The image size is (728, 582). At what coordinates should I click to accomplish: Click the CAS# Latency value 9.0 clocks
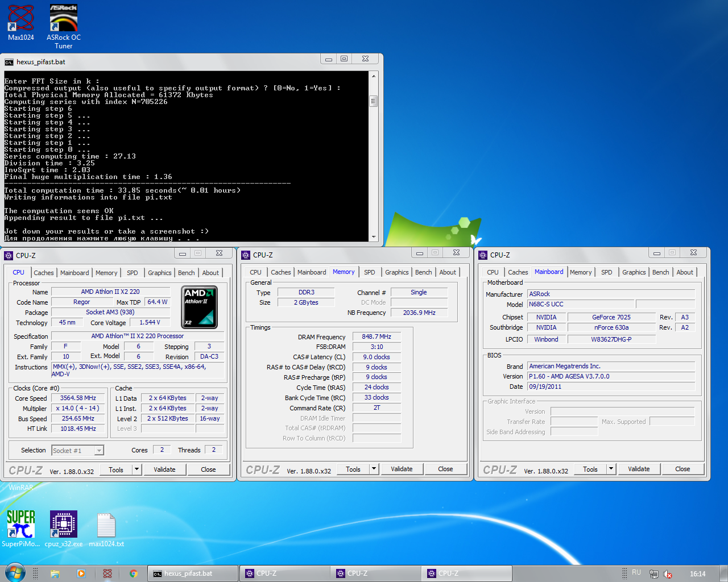pyautogui.click(x=377, y=357)
